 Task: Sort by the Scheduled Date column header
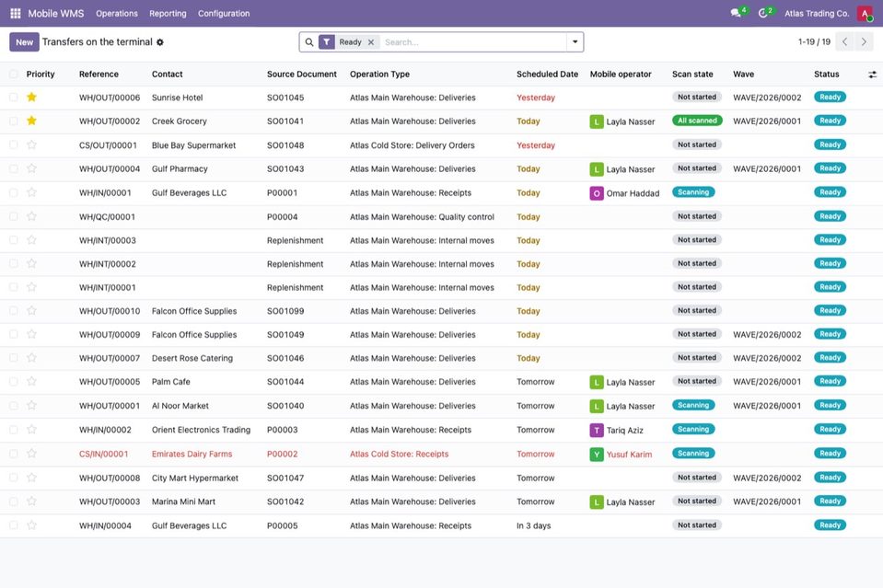point(547,75)
